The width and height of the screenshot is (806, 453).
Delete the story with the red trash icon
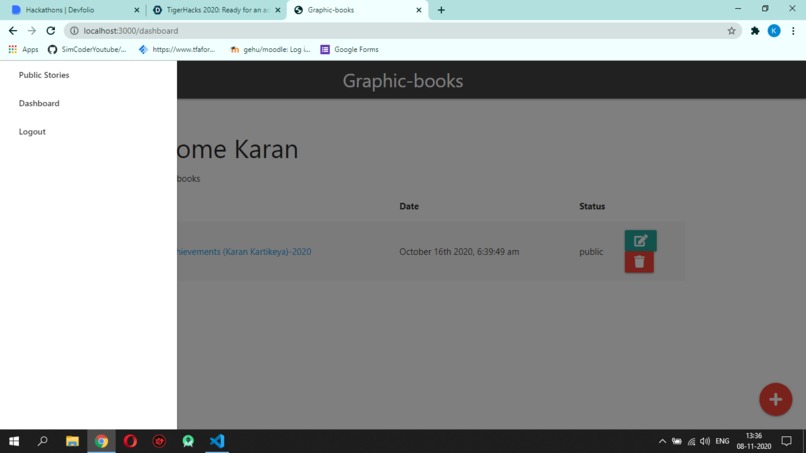[x=639, y=262]
